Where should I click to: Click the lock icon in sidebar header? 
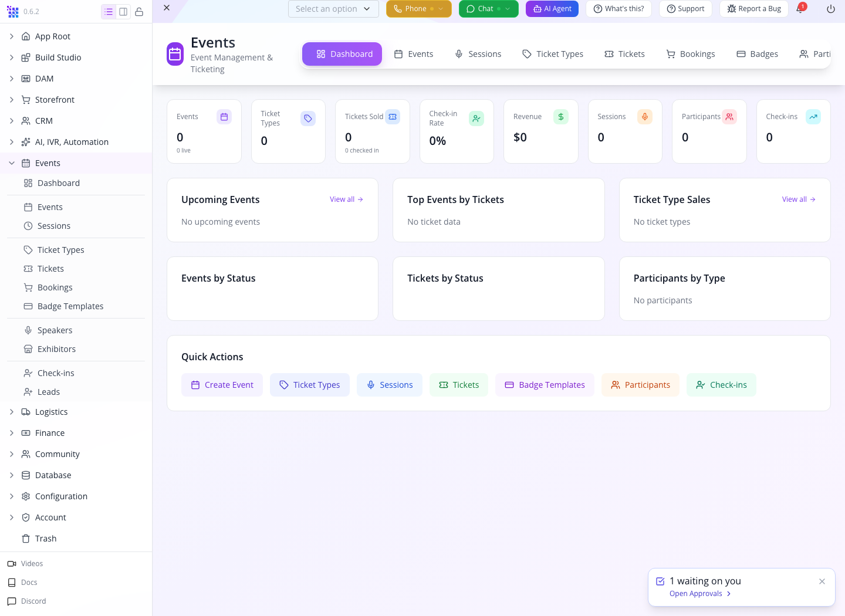point(139,12)
